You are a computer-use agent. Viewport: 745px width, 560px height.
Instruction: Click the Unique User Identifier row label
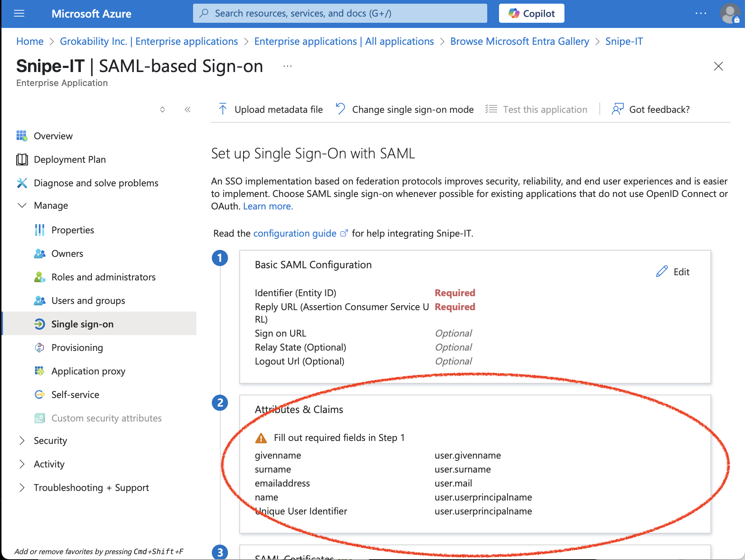tap(301, 511)
